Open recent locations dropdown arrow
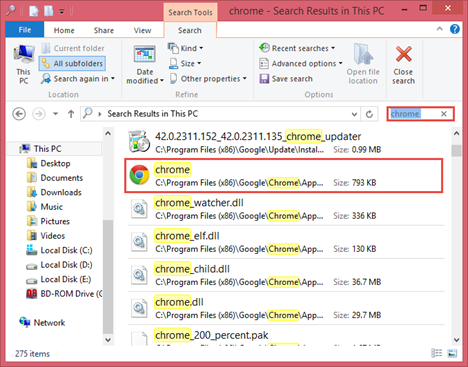 pyautogui.click(x=55, y=114)
